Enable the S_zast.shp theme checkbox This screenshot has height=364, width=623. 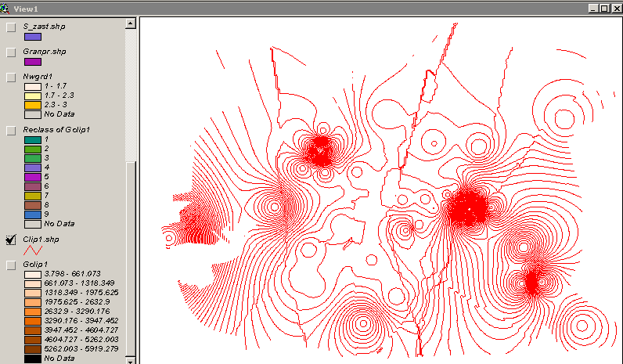(11, 27)
